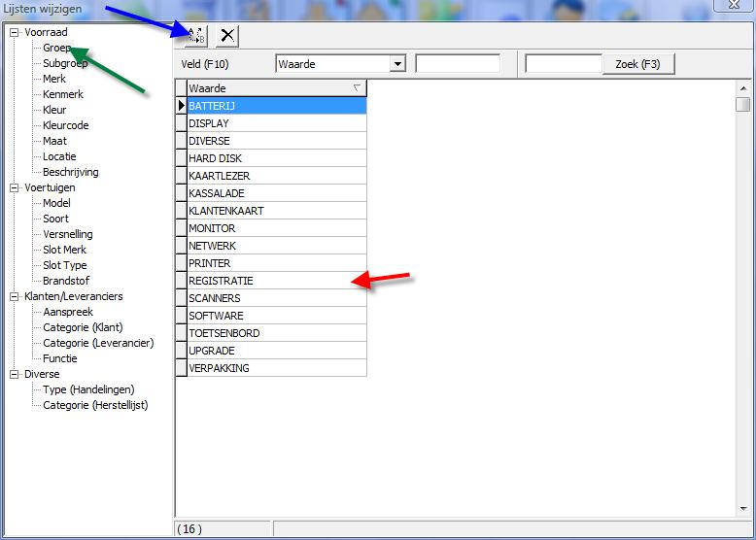Select Categorie (Leverancier) in the tree
Image resolution: width=756 pixels, height=540 pixels.
[98, 343]
